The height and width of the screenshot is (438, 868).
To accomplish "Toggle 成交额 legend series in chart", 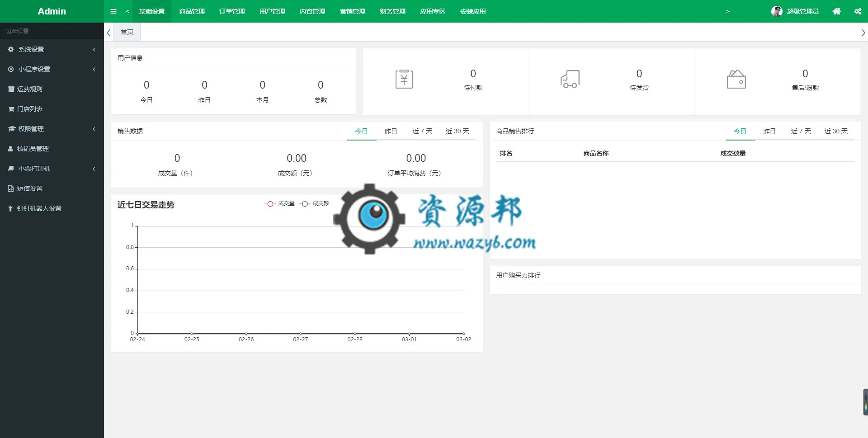I will (x=314, y=204).
